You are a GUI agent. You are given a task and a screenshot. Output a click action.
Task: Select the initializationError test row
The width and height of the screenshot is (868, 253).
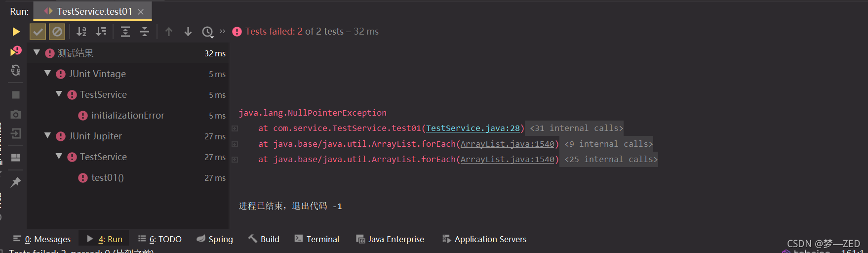[x=128, y=116]
